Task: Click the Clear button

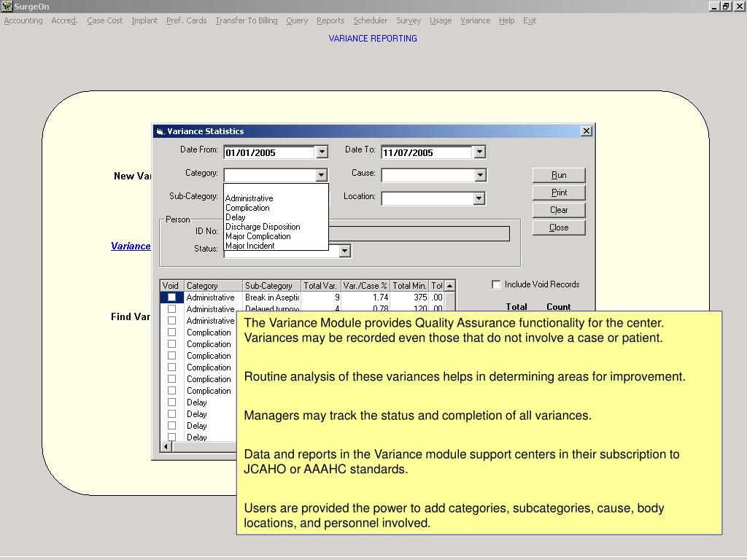Action: click(559, 210)
